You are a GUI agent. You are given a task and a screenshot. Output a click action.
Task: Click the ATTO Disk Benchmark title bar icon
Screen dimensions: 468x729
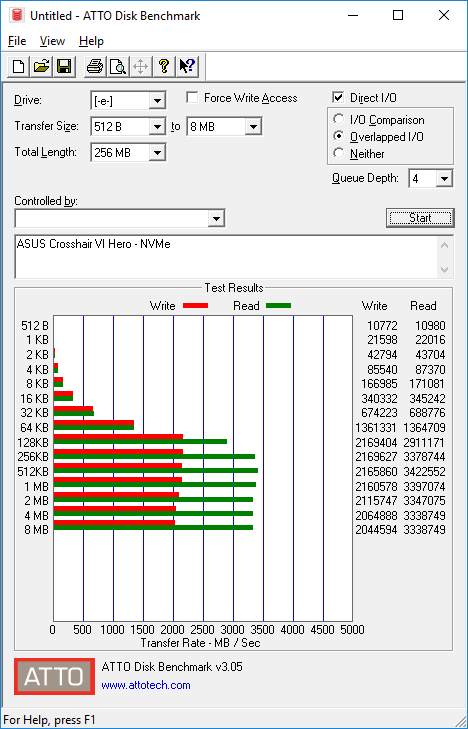[18, 15]
